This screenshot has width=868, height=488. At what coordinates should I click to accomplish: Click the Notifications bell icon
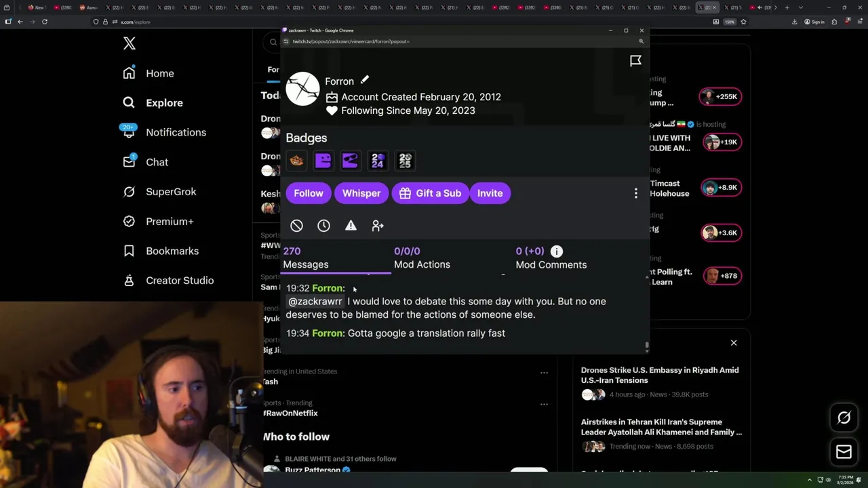pos(129,132)
